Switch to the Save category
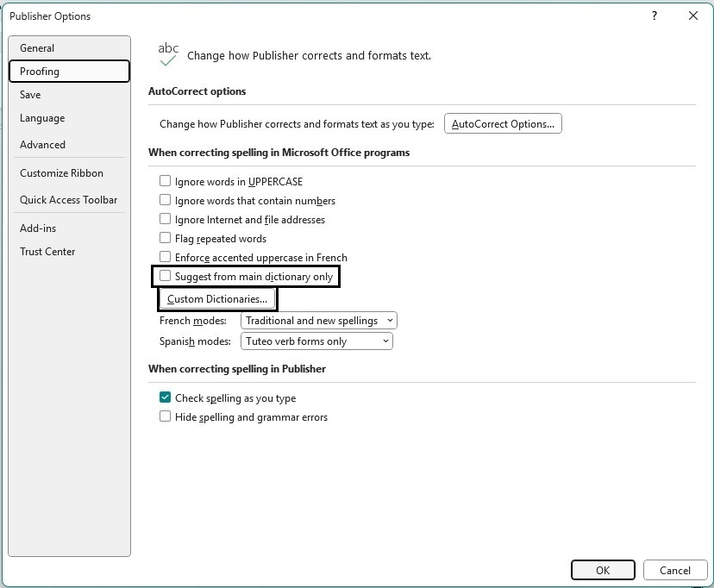Viewport: 714px width, 588px height. (x=30, y=95)
